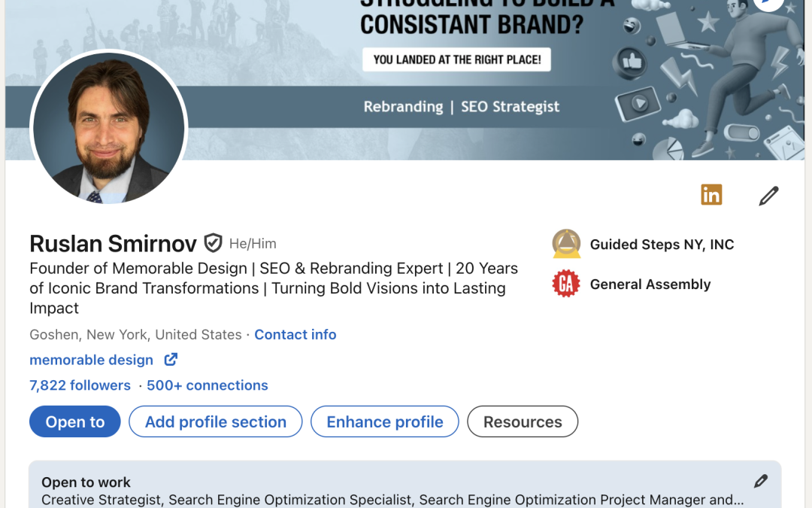The height and width of the screenshot is (508, 812).
Task: Click Guided Steps NY, INC company name
Action: pos(662,244)
